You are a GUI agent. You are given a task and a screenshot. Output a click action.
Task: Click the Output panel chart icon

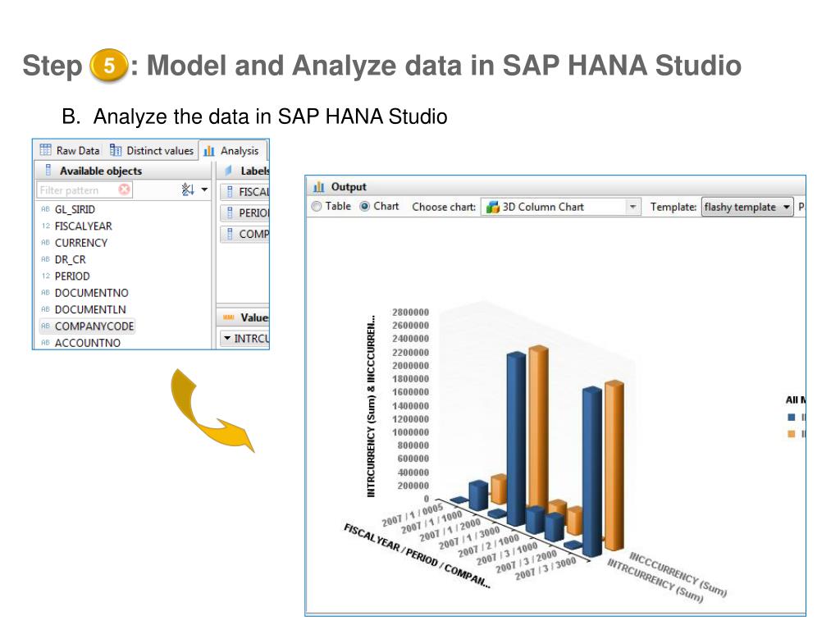(319, 186)
